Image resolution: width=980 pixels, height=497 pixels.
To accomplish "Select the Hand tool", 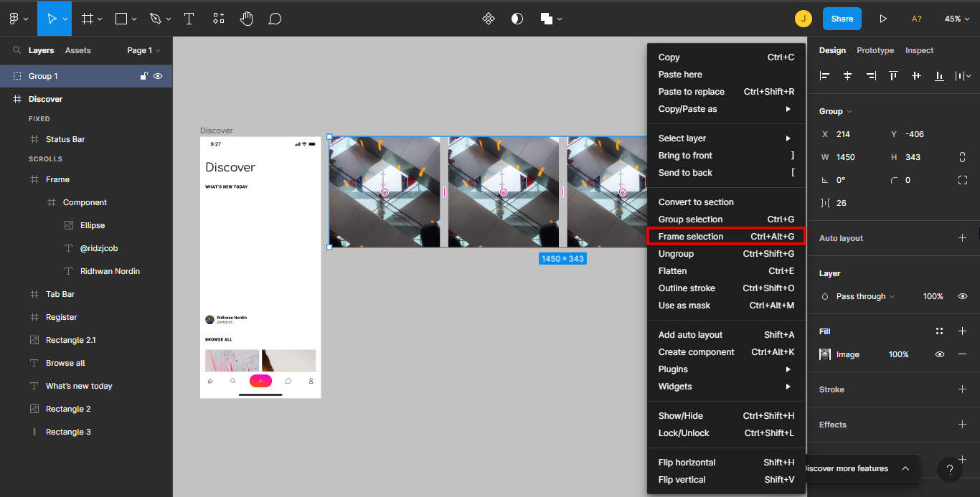I will [x=246, y=19].
